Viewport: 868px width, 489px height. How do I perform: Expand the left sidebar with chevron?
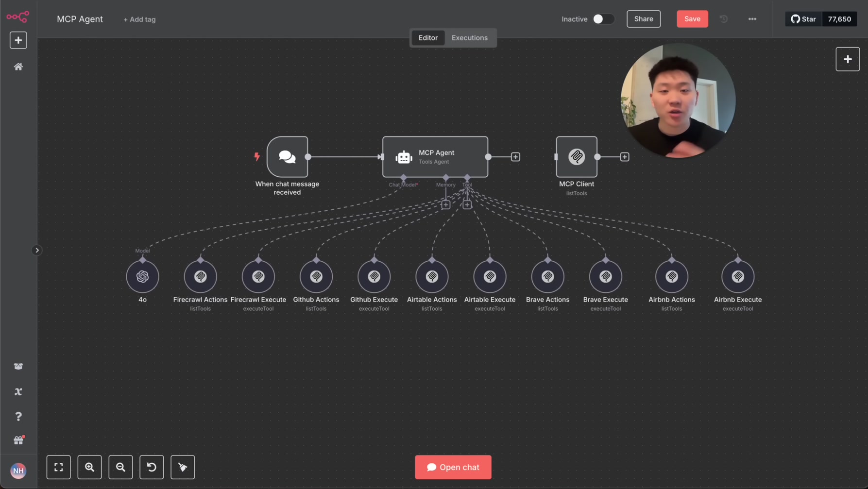tap(36, 251)
